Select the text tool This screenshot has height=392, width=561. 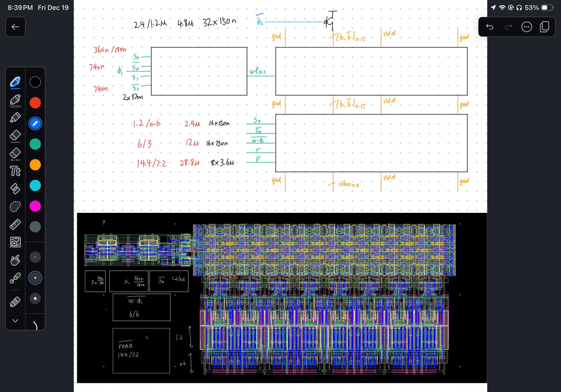pos(15,171)
